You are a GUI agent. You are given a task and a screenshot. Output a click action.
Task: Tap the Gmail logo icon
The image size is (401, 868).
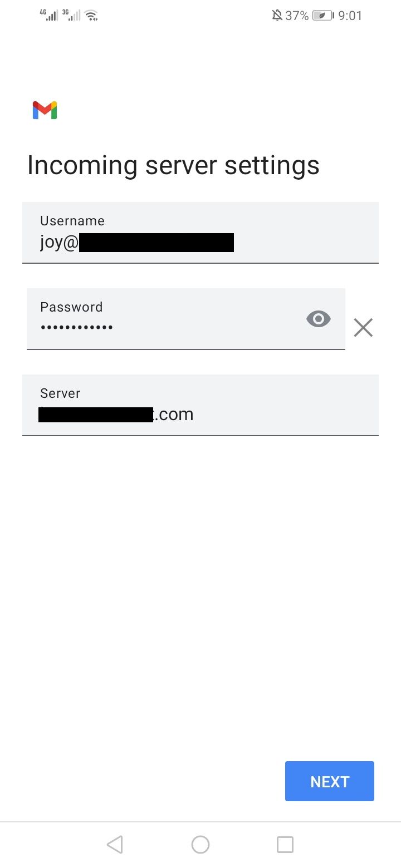tap(45, 110)
